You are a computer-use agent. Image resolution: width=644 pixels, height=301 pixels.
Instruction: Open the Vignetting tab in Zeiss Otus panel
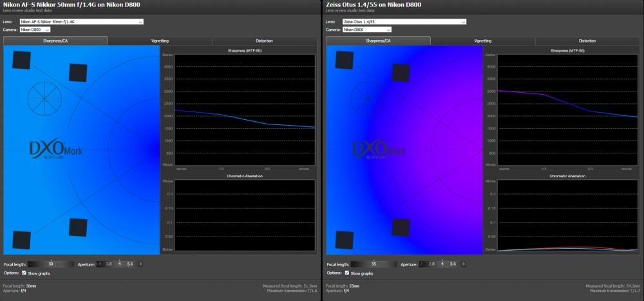[x=482, y=41]
